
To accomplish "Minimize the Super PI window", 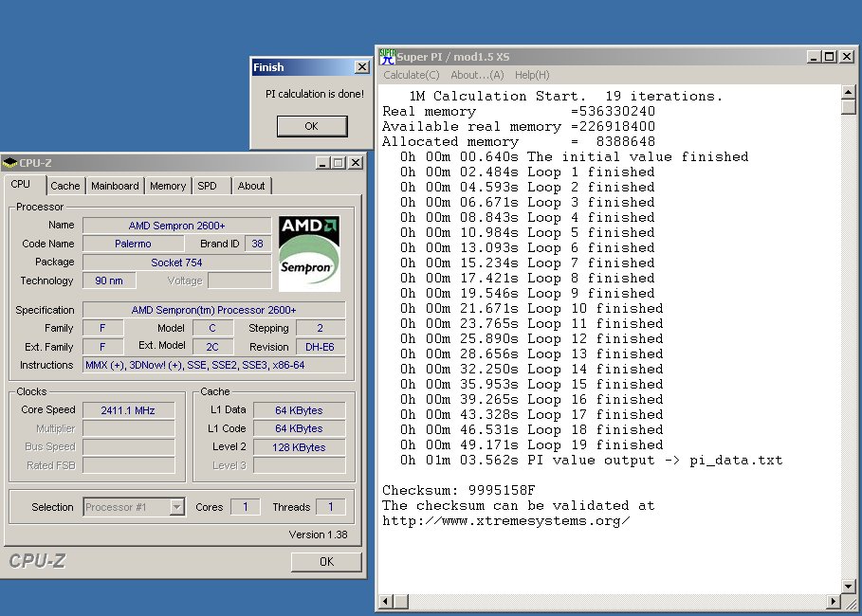I will [815, 56].
